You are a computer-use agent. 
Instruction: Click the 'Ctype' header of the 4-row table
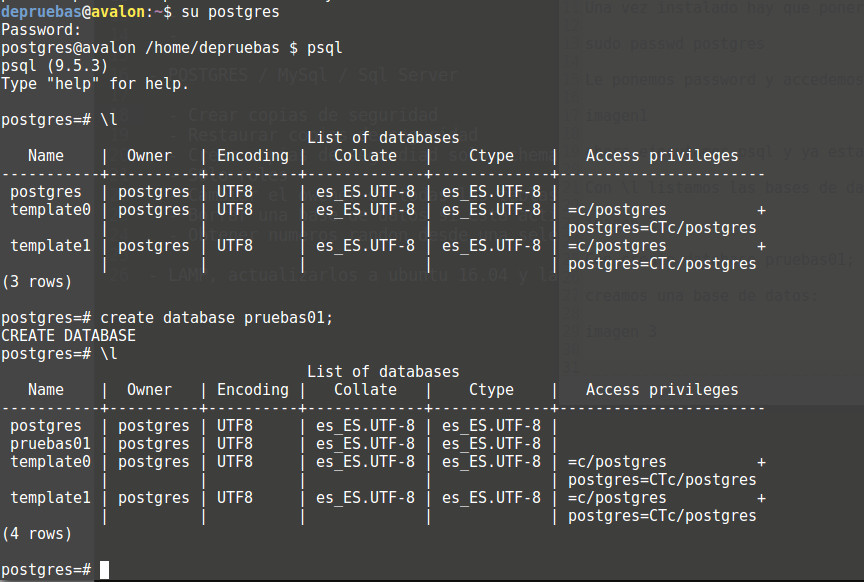pyautogui.click(x=492, y=390)
